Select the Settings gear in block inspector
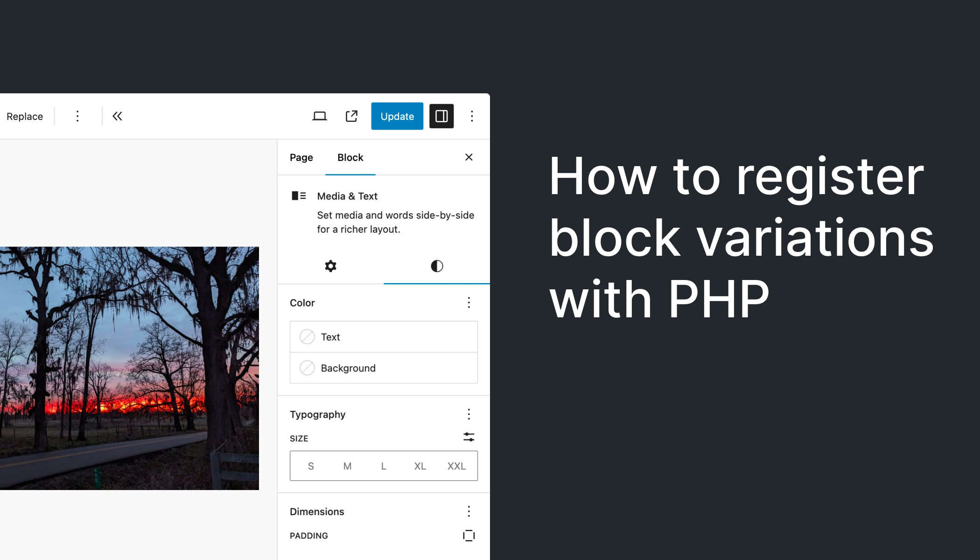The width and height of the screenshot is (980, 560). [x=330, y=266]
